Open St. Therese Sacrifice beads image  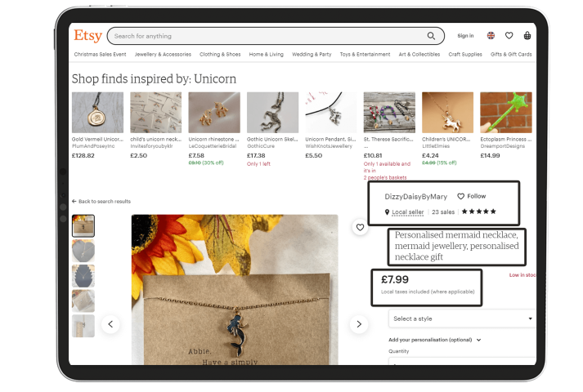click(389, 113)
